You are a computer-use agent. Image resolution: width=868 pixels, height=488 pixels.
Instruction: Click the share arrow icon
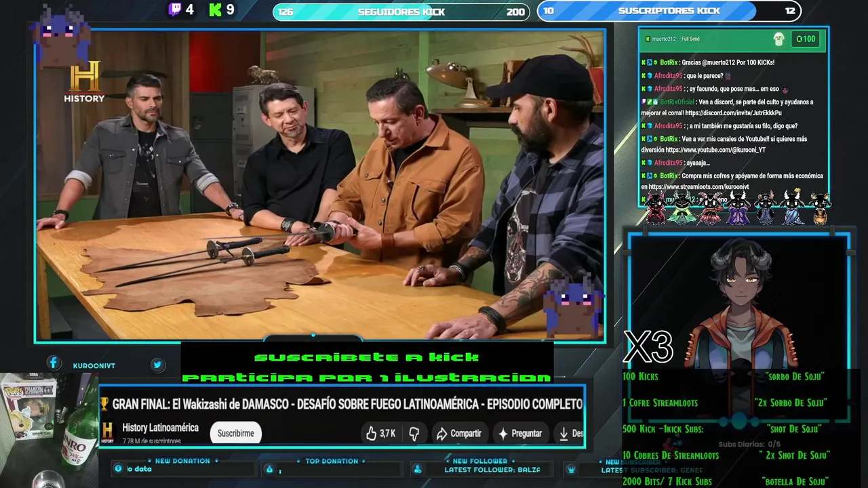pyautogui.click(x=441, y=433)
